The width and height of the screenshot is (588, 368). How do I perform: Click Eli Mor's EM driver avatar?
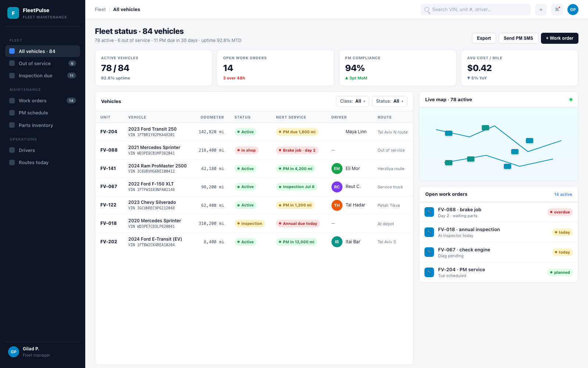pyautogui.click(x=337, y=169)
